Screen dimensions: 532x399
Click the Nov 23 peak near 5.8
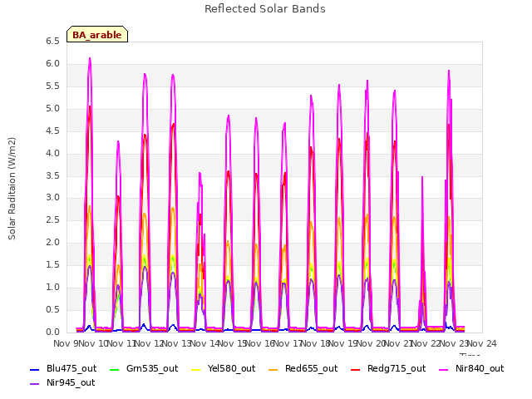coord(449,71)
